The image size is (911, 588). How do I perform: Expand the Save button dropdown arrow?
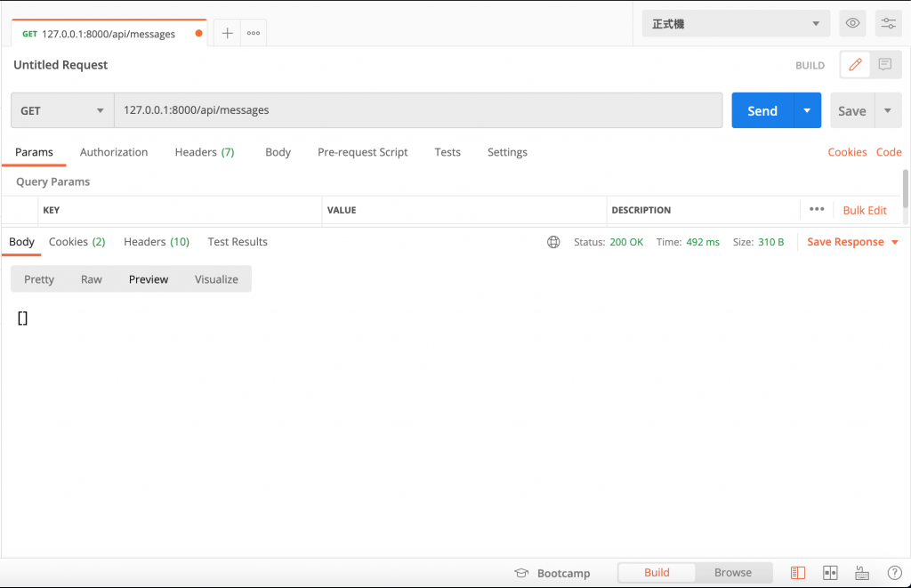(888, 110)
